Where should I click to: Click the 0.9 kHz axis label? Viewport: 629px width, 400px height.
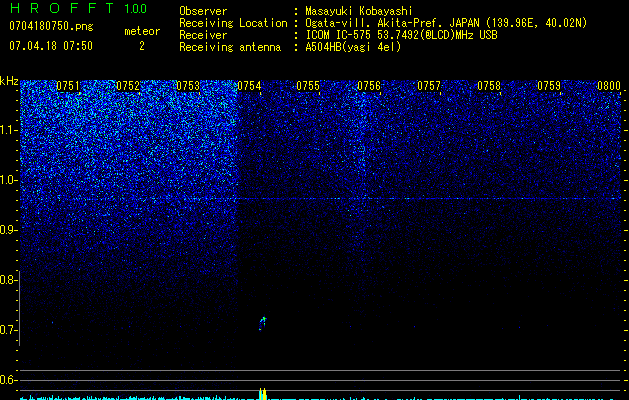pos(9,230)
